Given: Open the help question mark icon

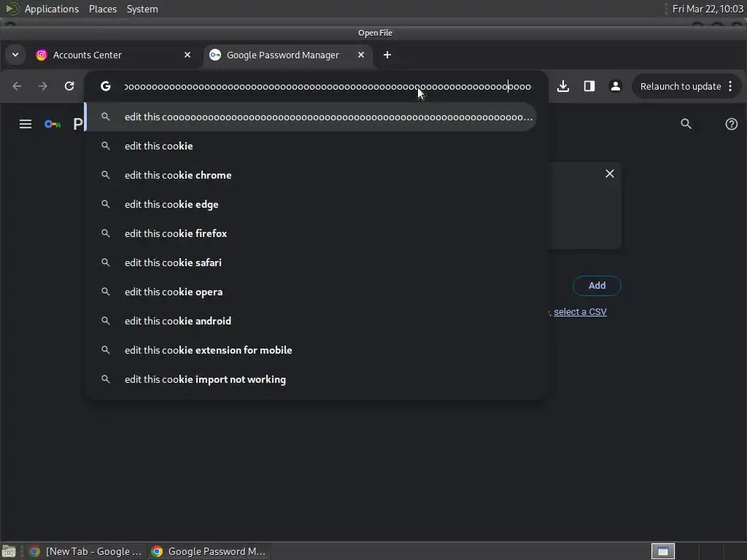Looking at the screenshot, I should click(731, 124).
